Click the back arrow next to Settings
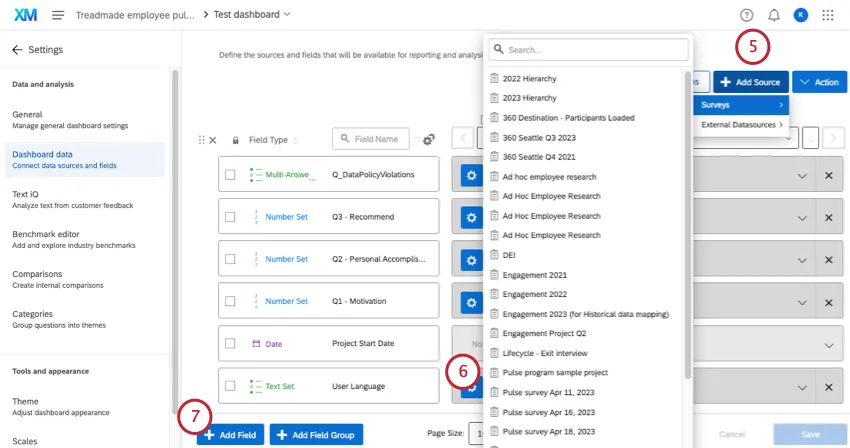Image resolution: width=850 pixels, height=448 pixels. coord(17,49)
